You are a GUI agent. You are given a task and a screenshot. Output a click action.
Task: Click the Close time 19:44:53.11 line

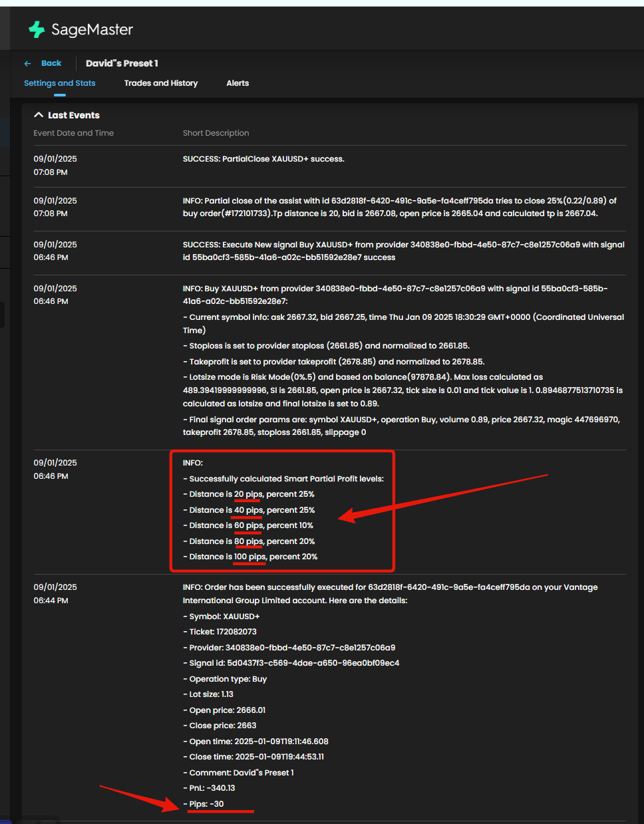click(253, 757)
